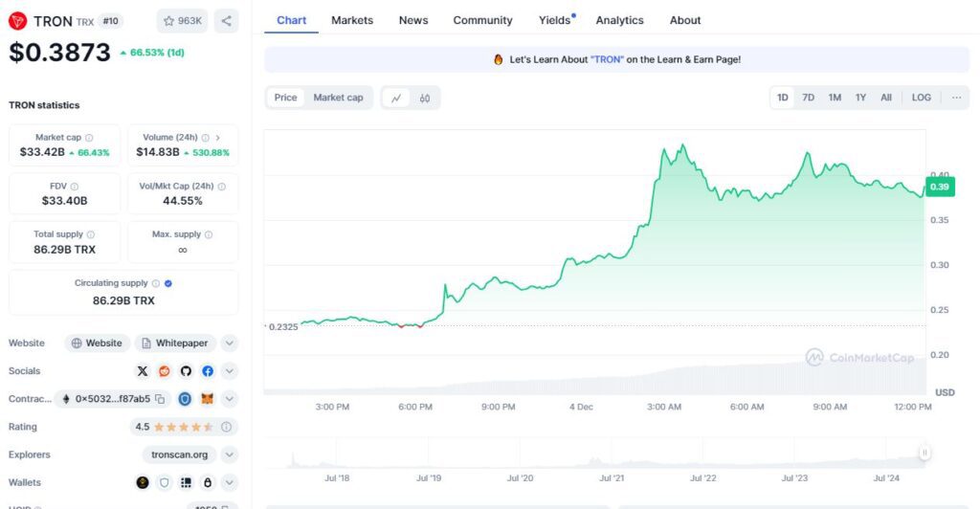
Task: Click the $33.42B market cap value
Action: point(42,152)
